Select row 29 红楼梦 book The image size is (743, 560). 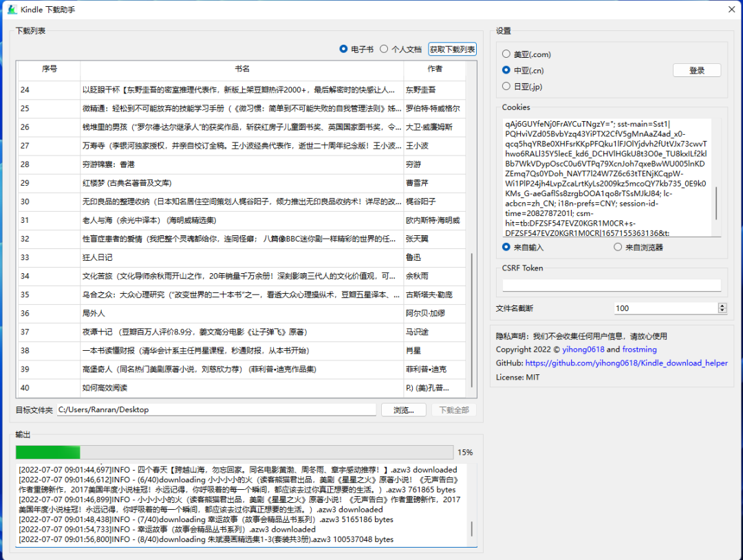242,183
